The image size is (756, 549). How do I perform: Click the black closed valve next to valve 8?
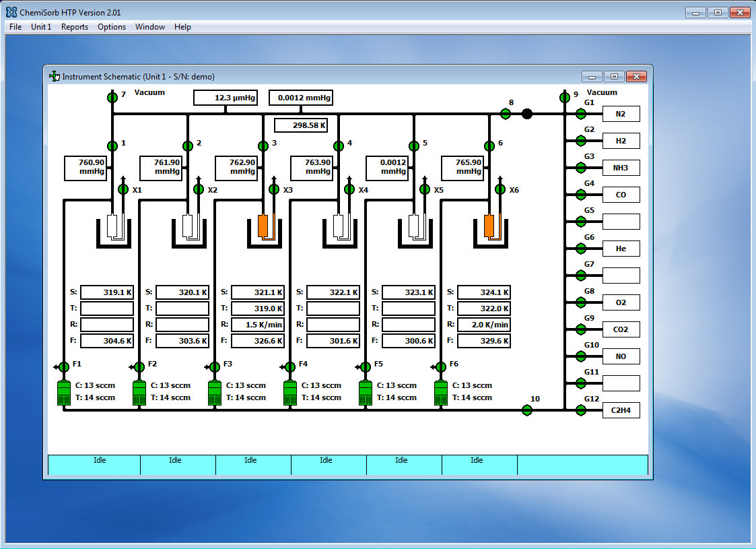527,114
